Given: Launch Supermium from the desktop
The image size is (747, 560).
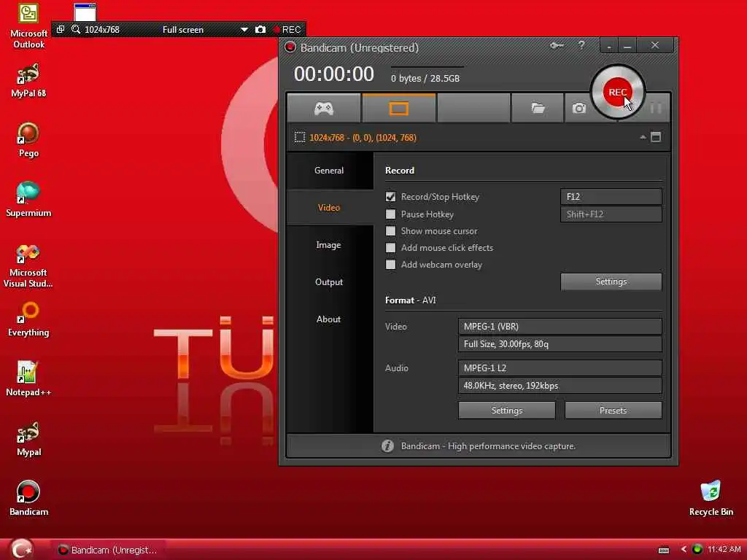Looking at the screenshot, I should pyautogui.click(x=28, y=200).
